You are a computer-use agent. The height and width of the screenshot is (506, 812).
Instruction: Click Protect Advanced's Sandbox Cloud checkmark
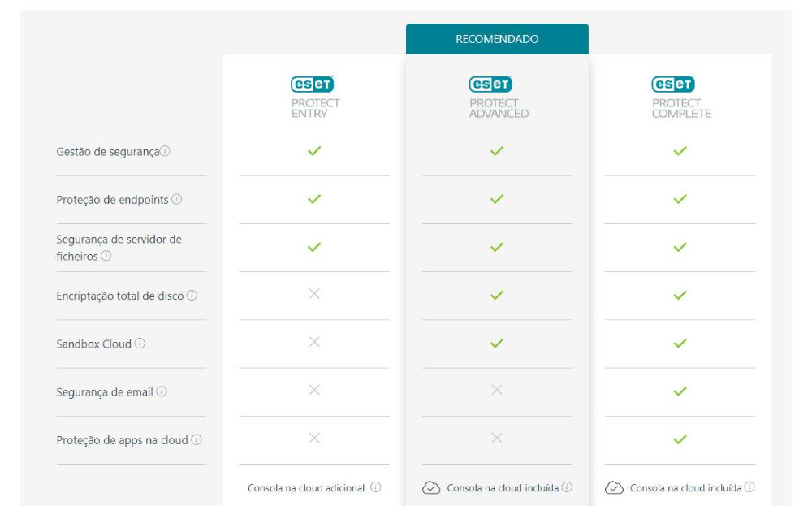click(x=497, y=343)
